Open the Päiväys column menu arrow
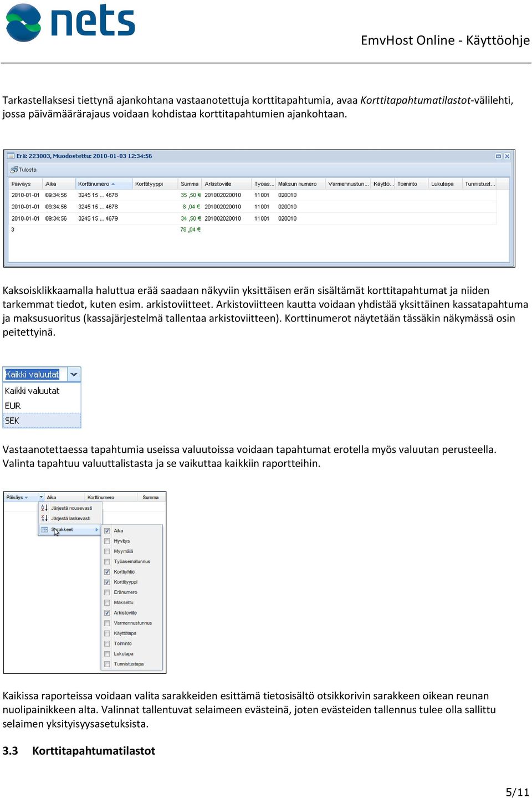The height and width of the screenshot is (798, 532). [x=41, y=498]
